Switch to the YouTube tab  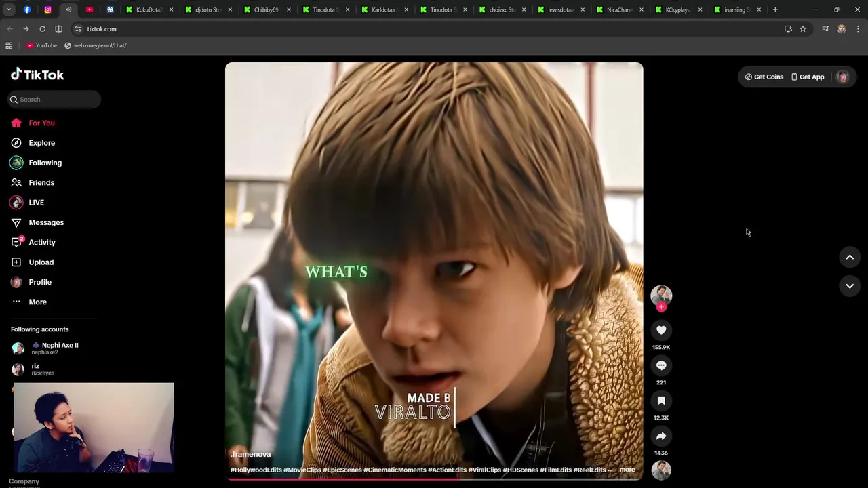pos(89,9)
